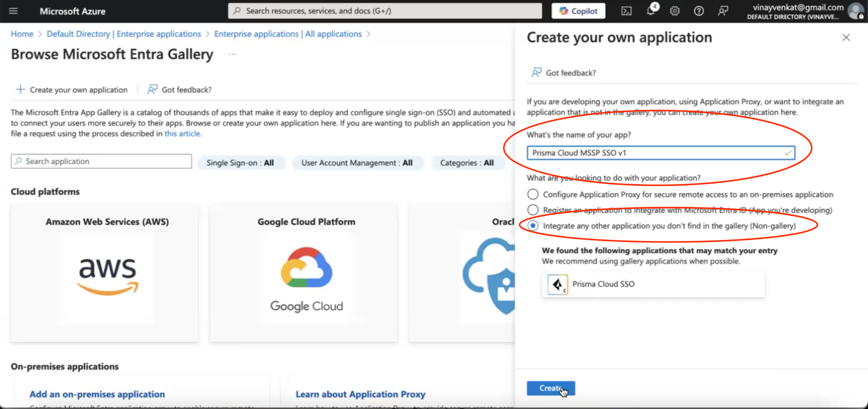
Task: Click the search resources box
Action: [x=385, y=11]
